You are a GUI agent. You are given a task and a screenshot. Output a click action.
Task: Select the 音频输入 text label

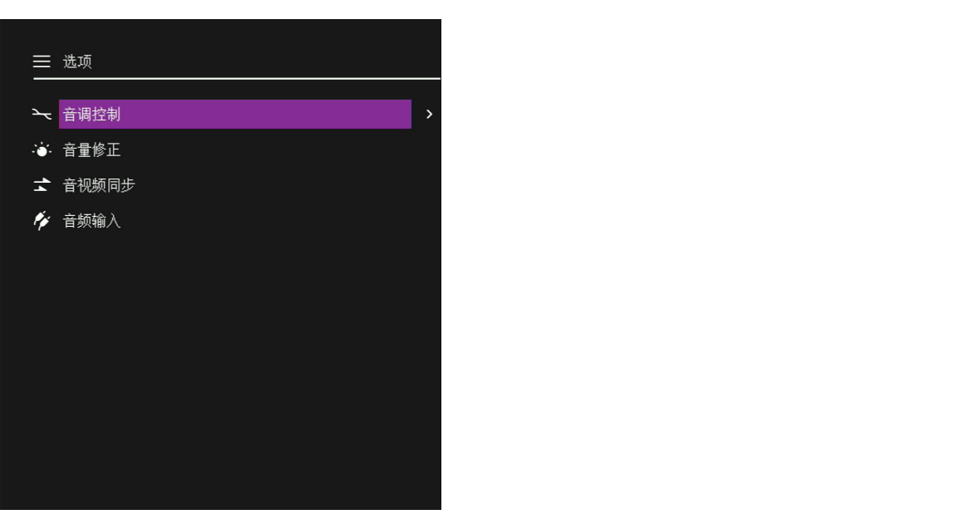point(91,220)
